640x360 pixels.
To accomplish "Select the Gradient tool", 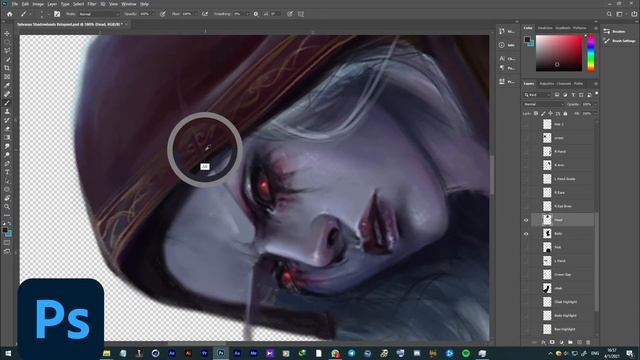I will [x=7, y=138].
